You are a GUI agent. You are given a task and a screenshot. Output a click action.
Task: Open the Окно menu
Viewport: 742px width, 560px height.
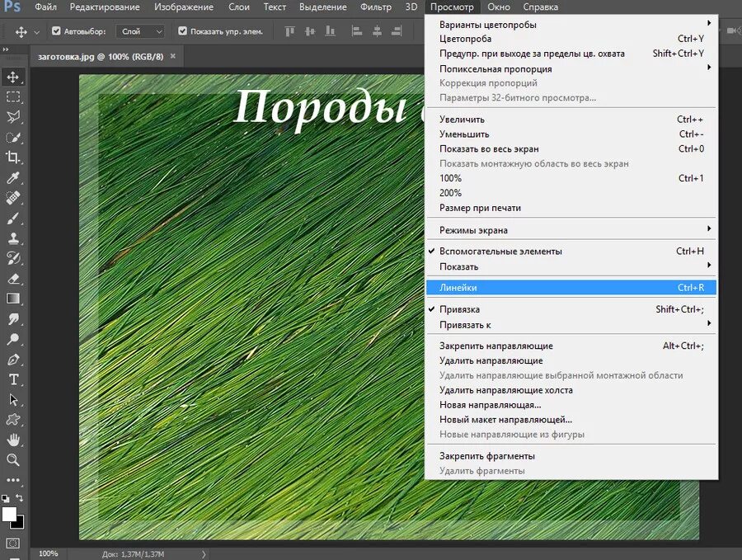(499, 7)
